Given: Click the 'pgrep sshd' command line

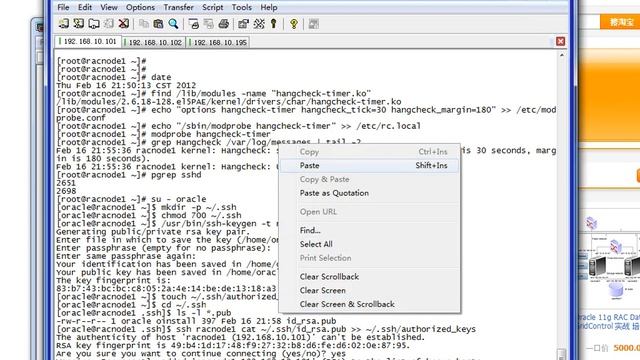Looking at the screenshot, I should (129, 175).
